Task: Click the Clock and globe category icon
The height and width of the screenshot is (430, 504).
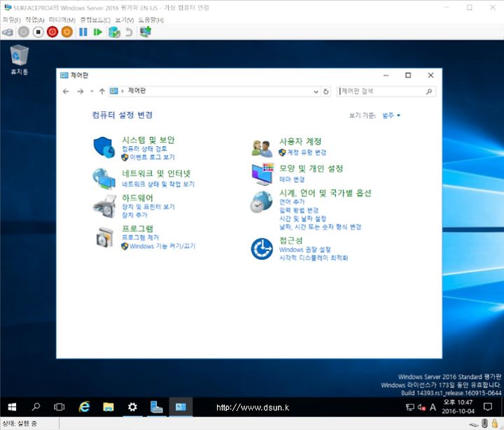Action: [262, 202]
